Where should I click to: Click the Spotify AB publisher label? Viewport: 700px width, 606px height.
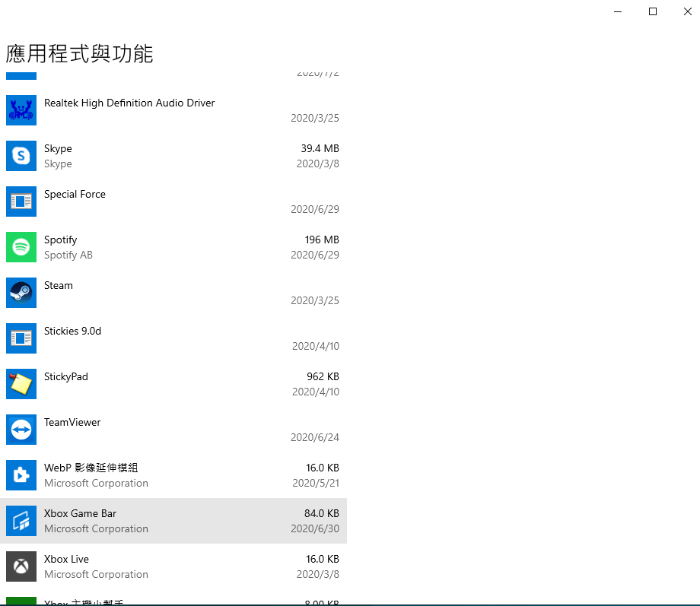[x=68, y=255]
